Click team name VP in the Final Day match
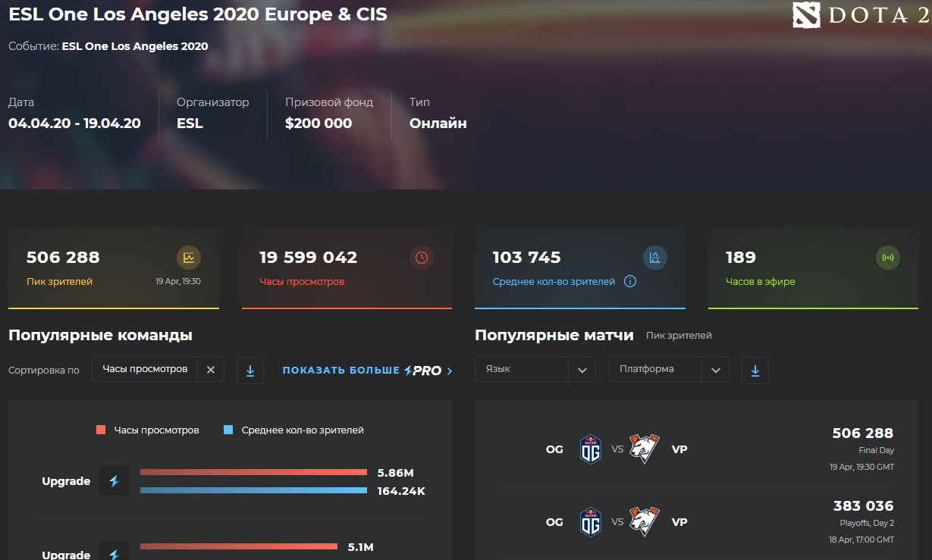Screen dimensions: 932x560 coord(679,449)
